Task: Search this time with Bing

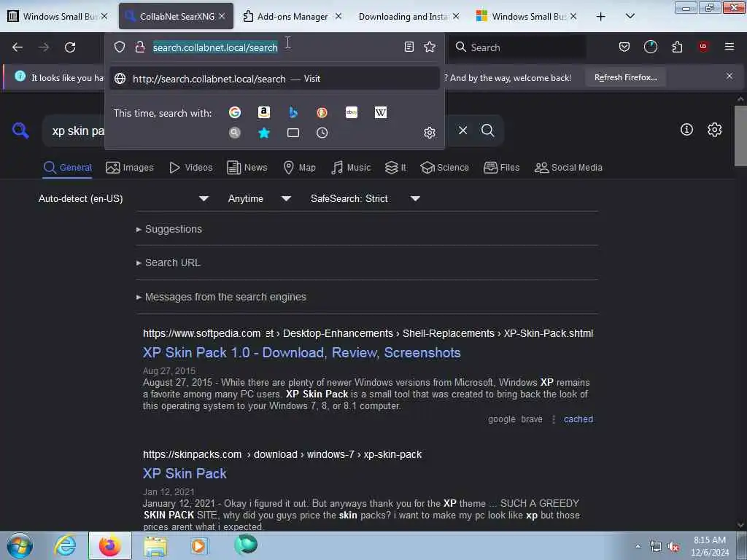Action: click(293, 112)
